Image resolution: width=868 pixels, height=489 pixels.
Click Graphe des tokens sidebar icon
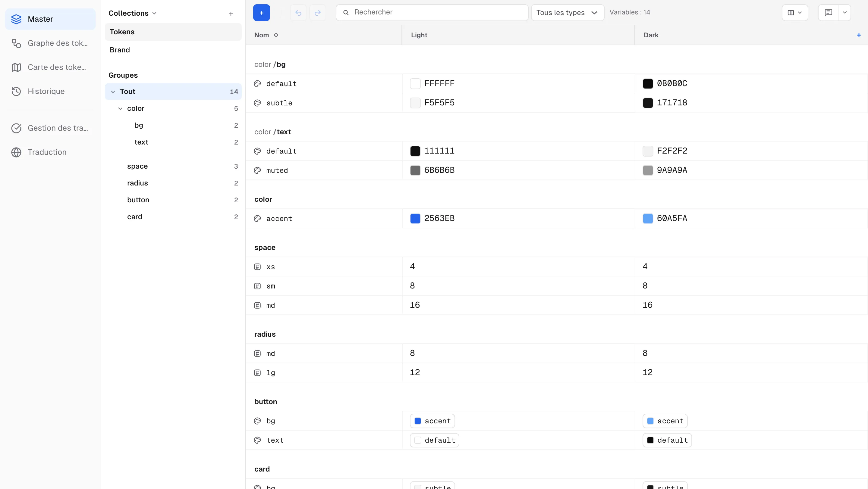[16, 43]
